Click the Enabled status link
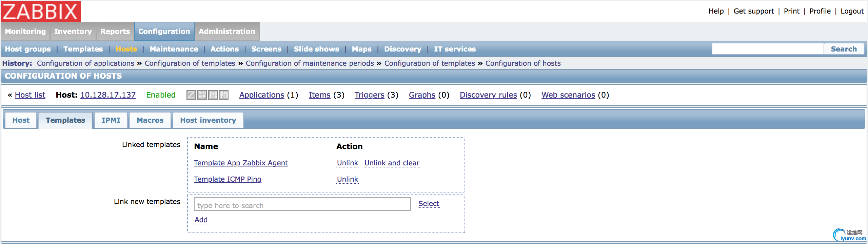Viewport: 868px width, 244px height. pos(161,95)
